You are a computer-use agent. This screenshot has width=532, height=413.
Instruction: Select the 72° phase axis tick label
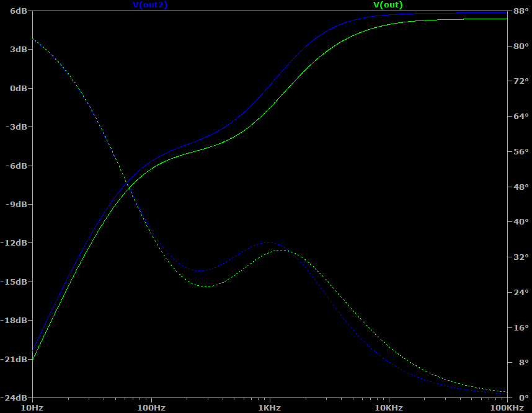(x=520, y=81)
